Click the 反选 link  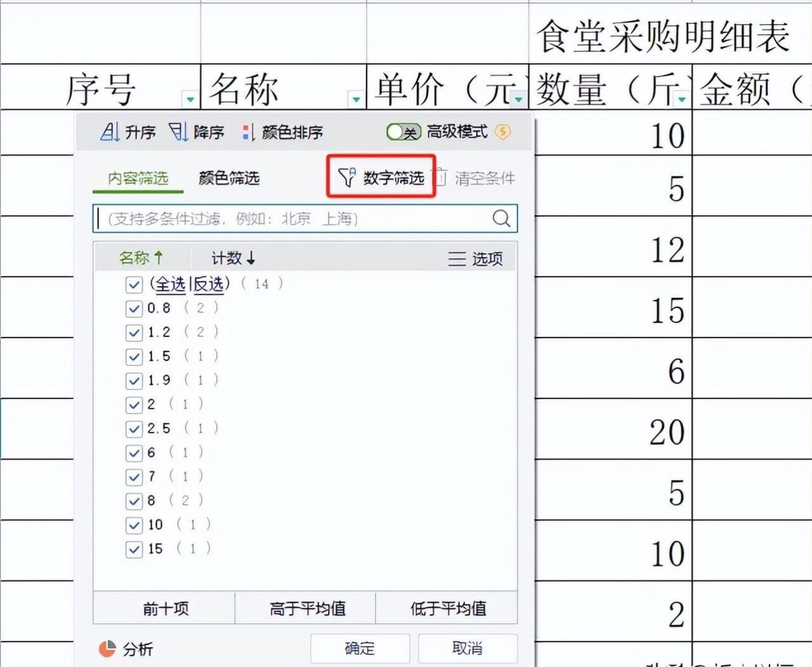pyautogui.click(x=208, y=284)
